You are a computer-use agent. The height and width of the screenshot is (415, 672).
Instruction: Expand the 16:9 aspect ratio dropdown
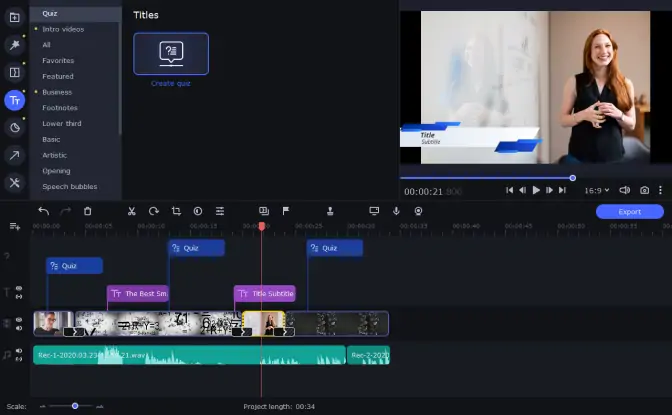(x=597, y=190)
